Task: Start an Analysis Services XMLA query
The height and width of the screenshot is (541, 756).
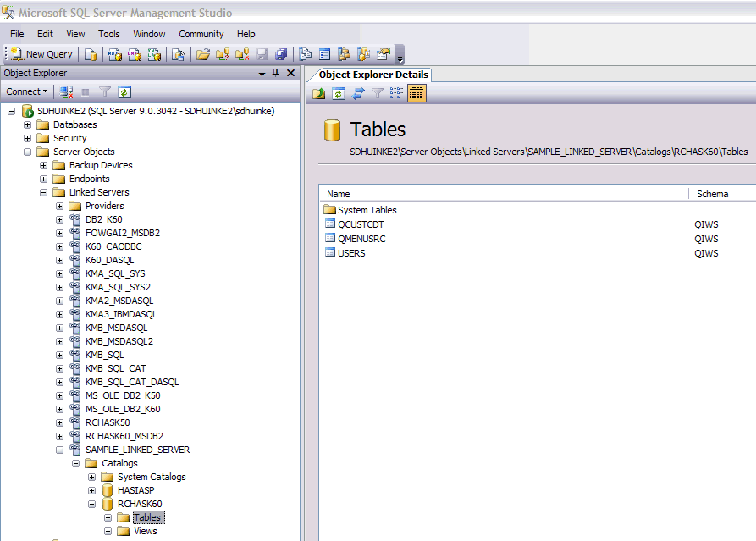Action: [154, 54]
